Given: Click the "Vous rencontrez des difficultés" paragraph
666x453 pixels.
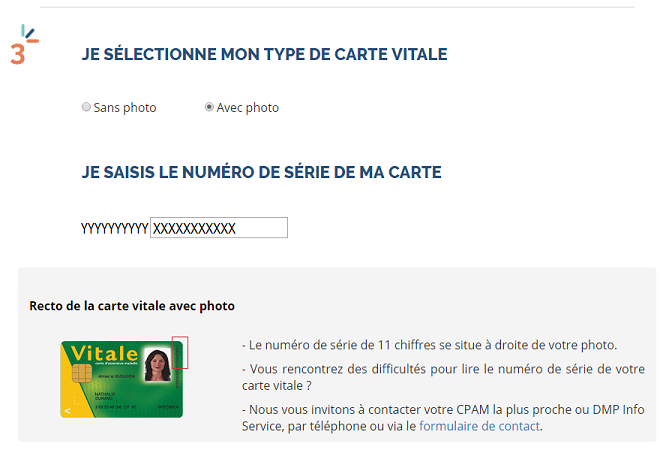Looking at the screenshot, I should click(x=443, y=376).
